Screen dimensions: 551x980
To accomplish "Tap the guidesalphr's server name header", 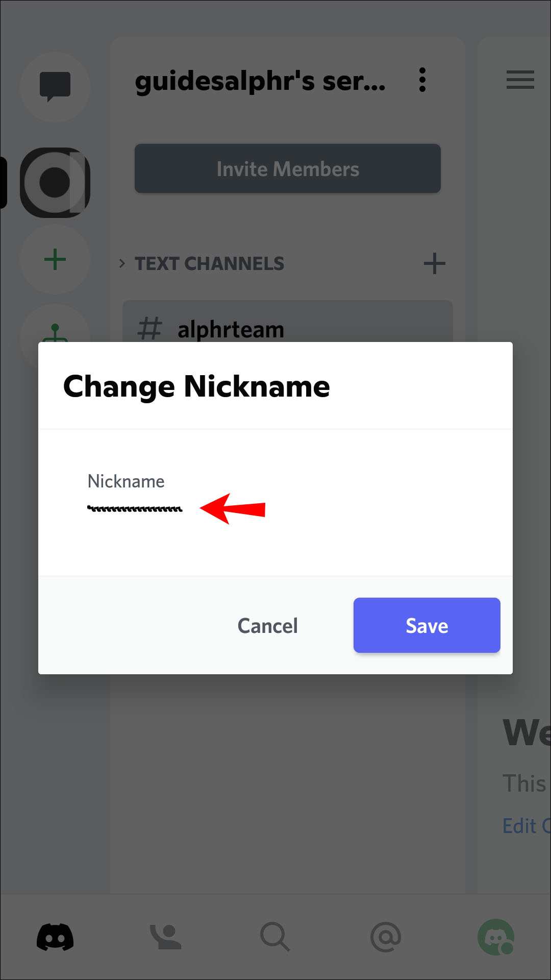I will [260, 81].
